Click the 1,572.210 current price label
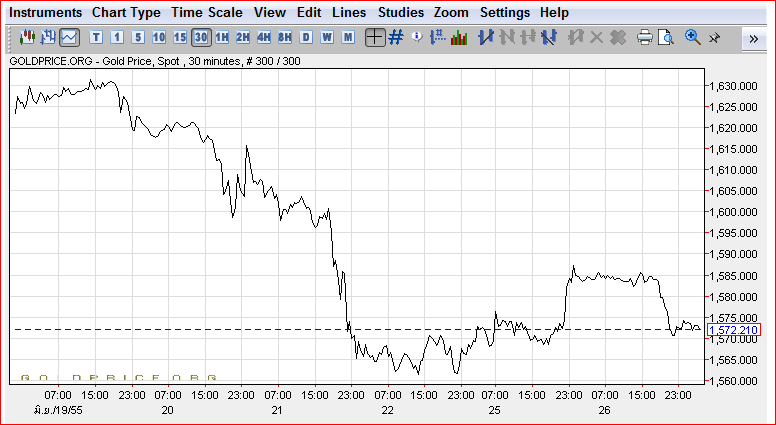This screenshot has height=425, width=776. [x=734, y=330]
